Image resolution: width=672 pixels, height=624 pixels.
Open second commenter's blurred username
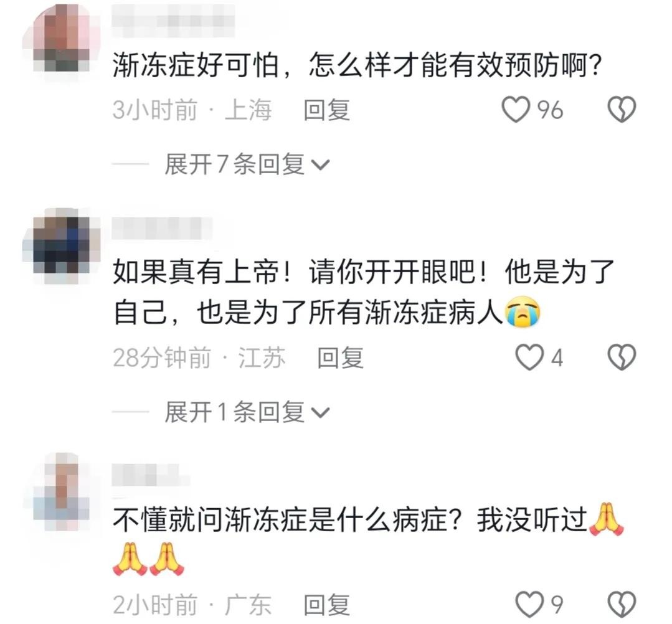tap(162, 228)
